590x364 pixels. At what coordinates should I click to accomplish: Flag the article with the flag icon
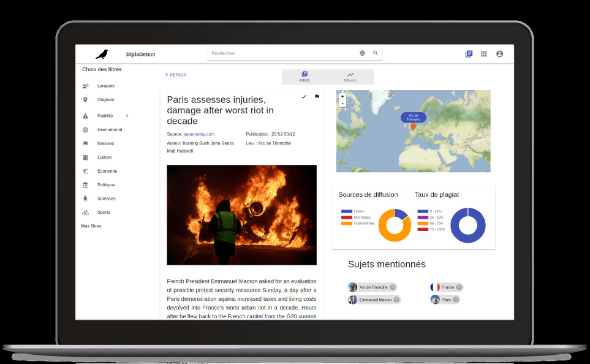317,97
